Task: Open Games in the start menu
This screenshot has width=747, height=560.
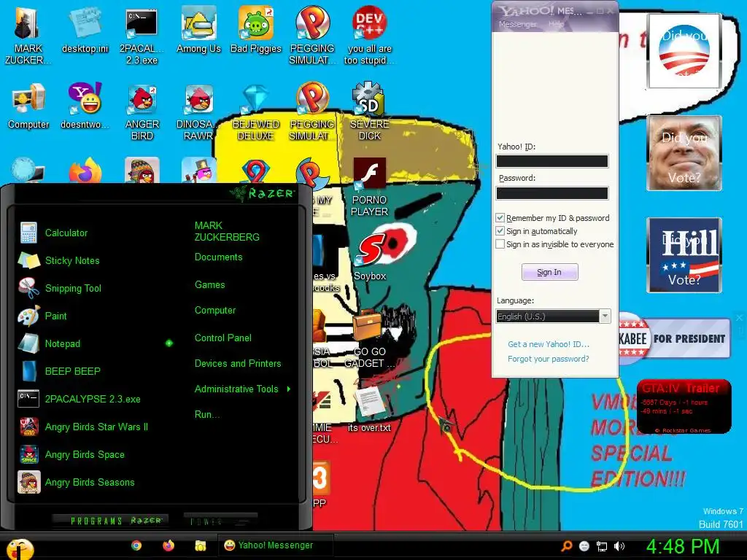Action: [x=209, y=285]
